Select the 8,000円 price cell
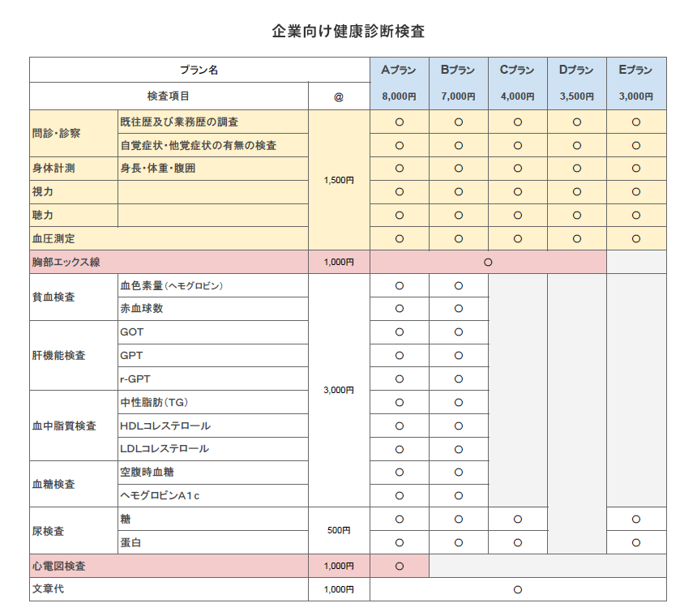The image size is (697, 616). 397,96
